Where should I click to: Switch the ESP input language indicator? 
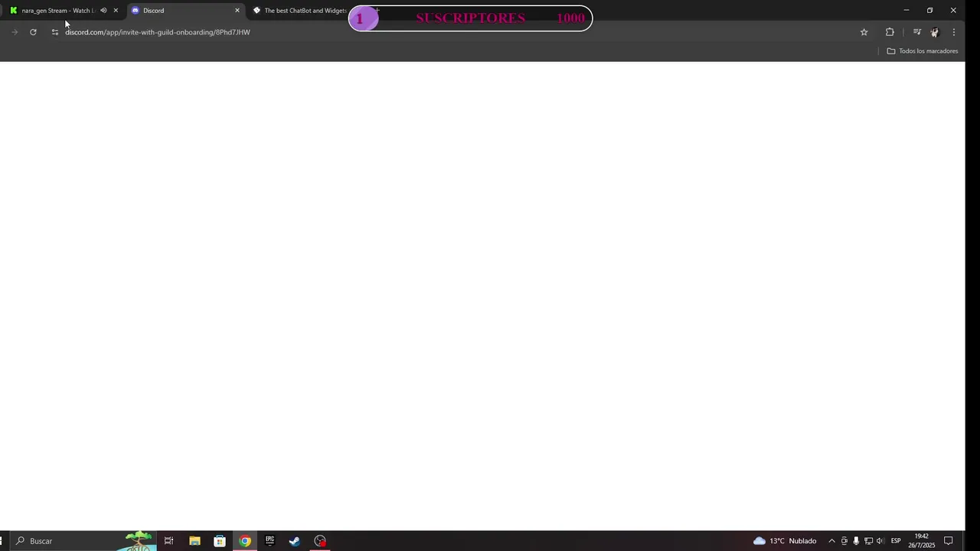[x=896, y=541]
